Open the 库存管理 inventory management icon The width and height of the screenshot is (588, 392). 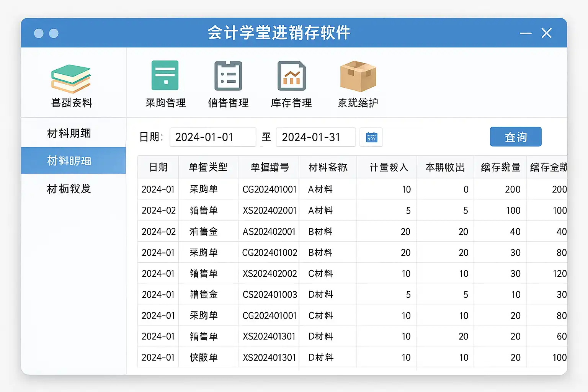tap(291, 82)
